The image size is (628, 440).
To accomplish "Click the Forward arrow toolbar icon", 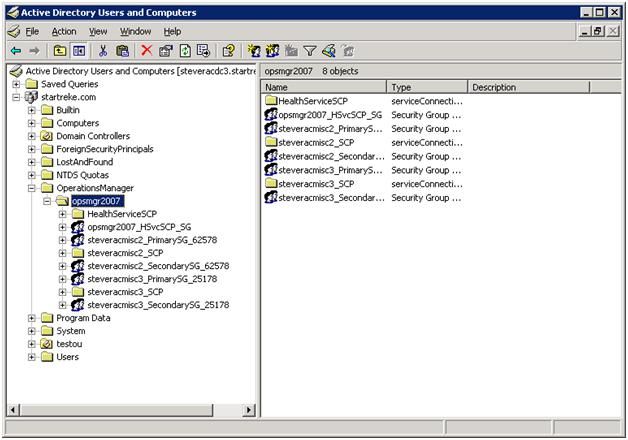I will 34,51.
